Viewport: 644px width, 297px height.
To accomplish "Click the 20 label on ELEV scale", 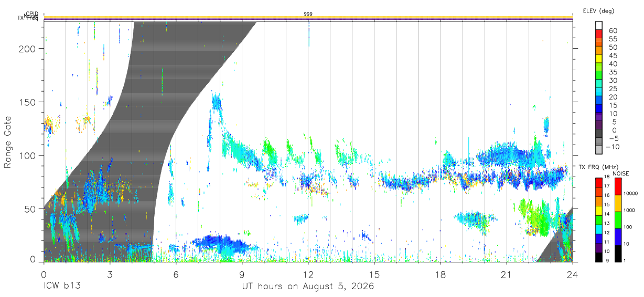I will coord(613,97).
